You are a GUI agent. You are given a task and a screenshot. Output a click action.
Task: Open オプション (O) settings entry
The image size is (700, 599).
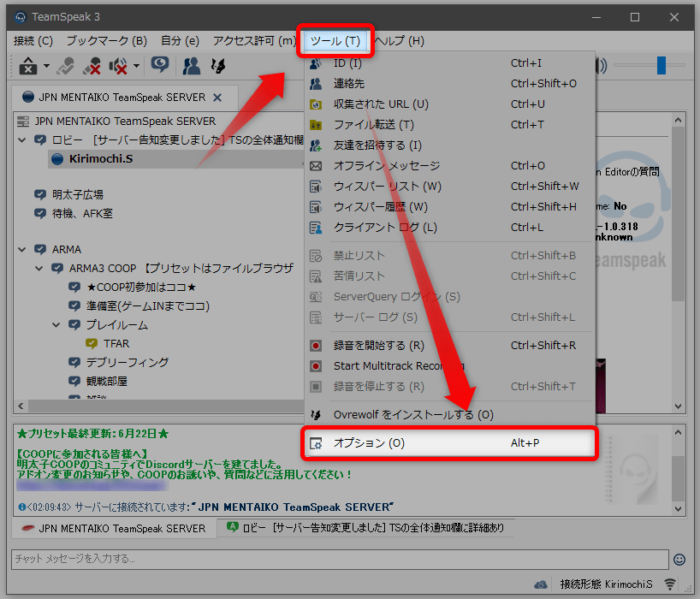point(449,443)
